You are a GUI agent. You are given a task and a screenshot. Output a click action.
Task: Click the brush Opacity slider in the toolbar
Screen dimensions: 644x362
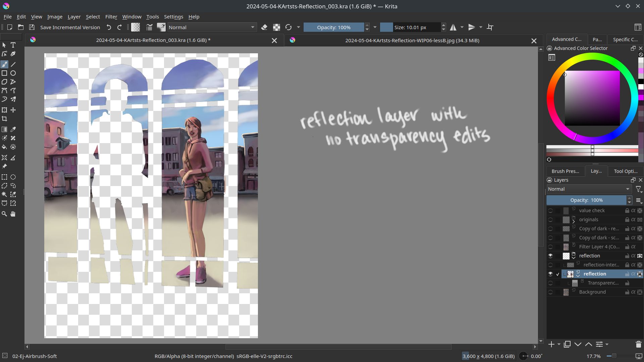click(x=333, y=27)
